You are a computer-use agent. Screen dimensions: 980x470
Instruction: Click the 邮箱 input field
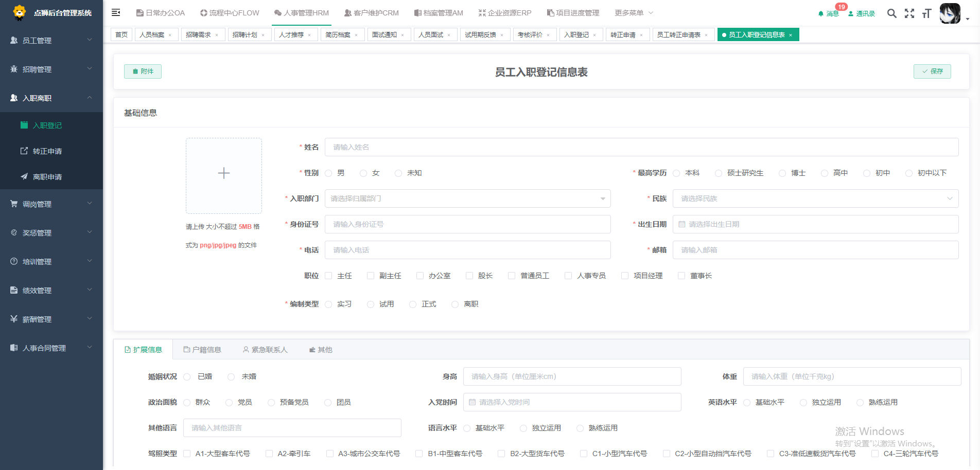point(815,250)
